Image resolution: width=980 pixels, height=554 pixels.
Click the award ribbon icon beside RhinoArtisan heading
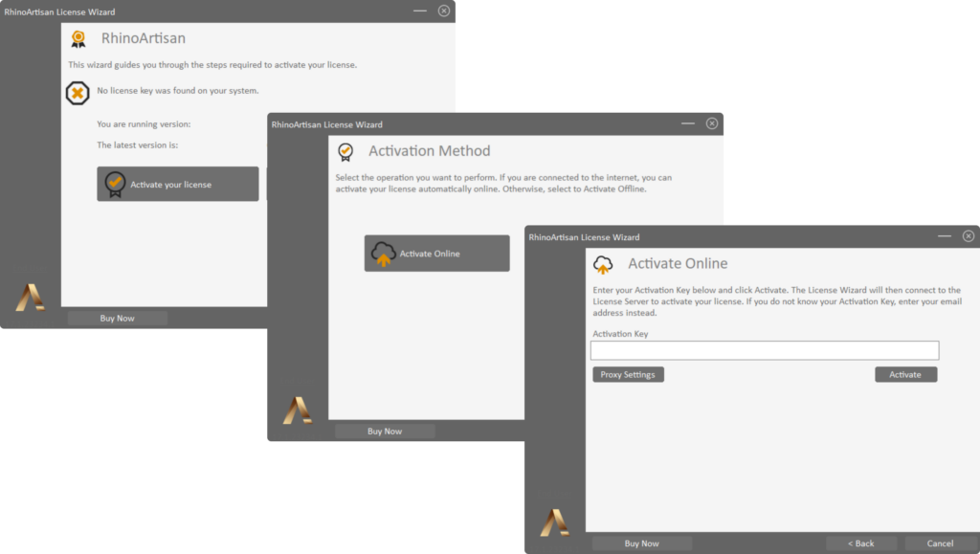click(78, 39)
